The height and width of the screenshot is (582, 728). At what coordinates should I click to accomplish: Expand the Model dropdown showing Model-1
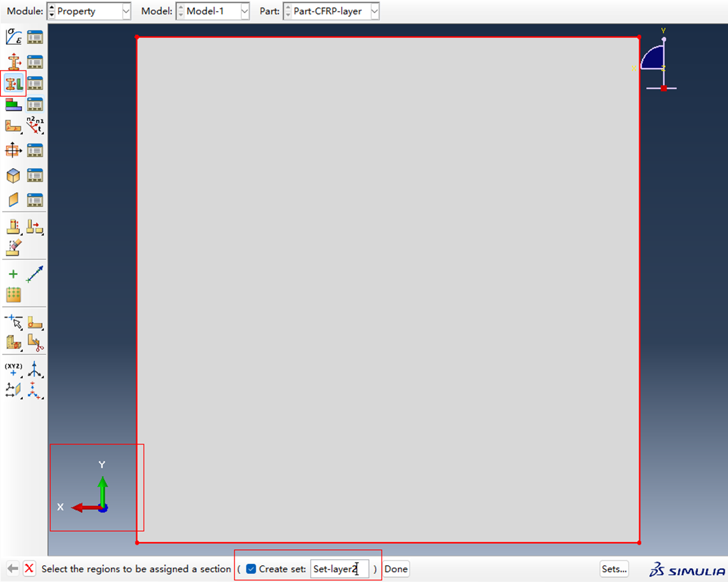coord(212,11)
